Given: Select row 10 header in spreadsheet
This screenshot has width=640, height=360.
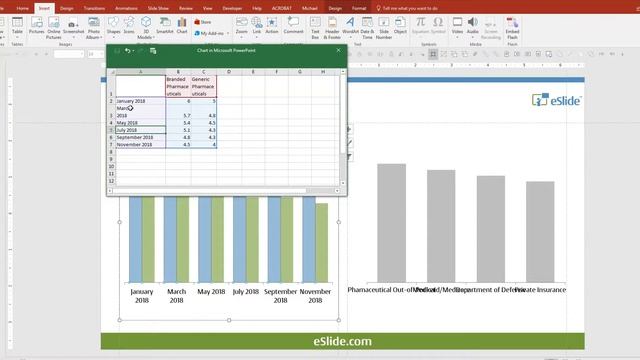Looking at the screenshot, I should click(x=111, y=167).
